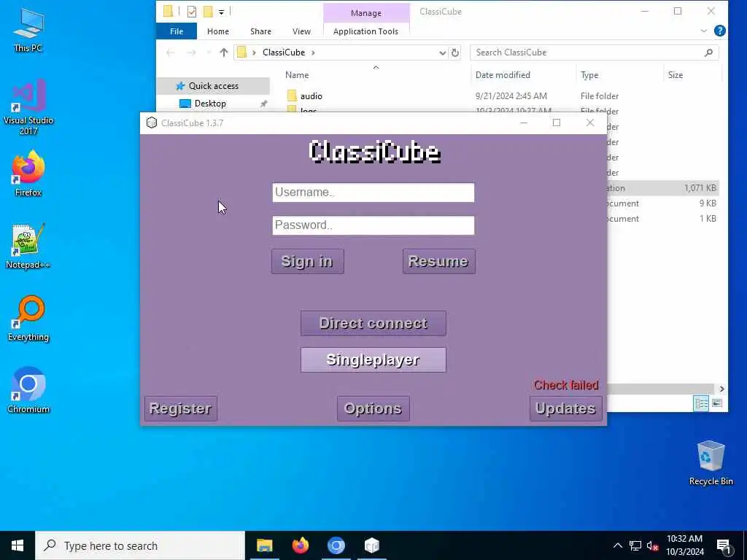Click Chromium icon in taskbar
Viewport: 747px width, 560px height.
pos(336,545)
